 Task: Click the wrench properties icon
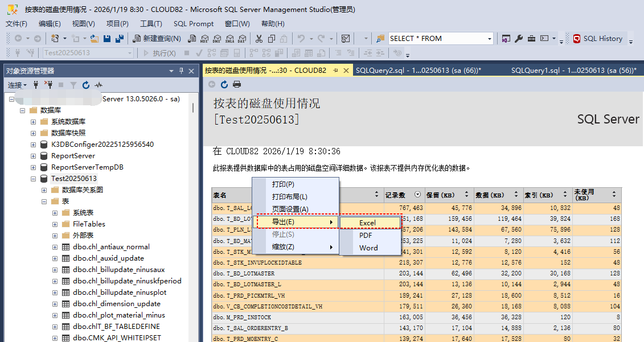click(519, 39)
